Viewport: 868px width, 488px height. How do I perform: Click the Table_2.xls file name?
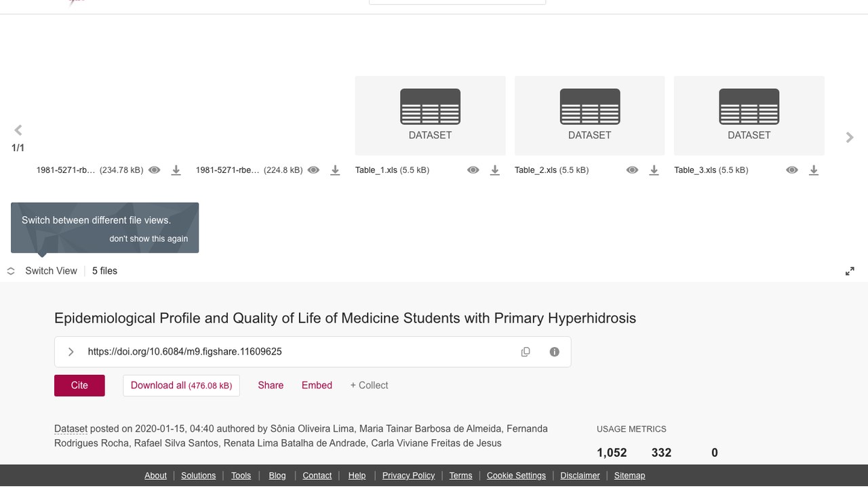(536, 170)
